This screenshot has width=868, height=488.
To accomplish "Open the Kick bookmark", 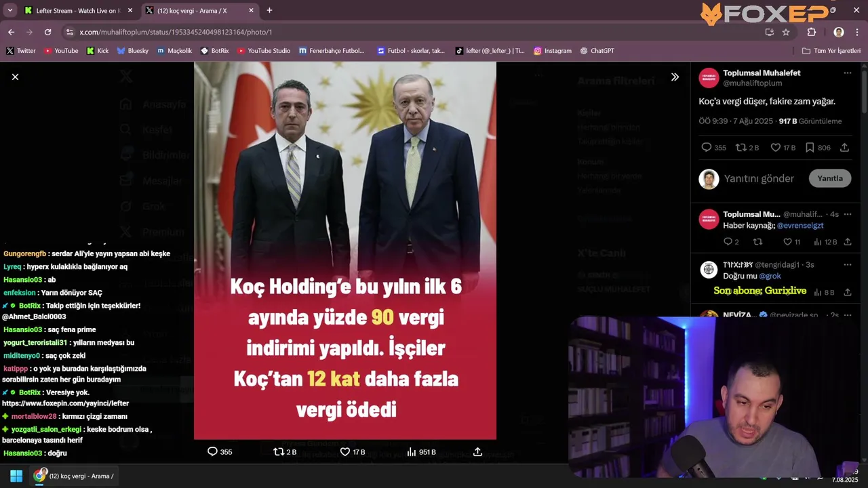I will (98, 51).
